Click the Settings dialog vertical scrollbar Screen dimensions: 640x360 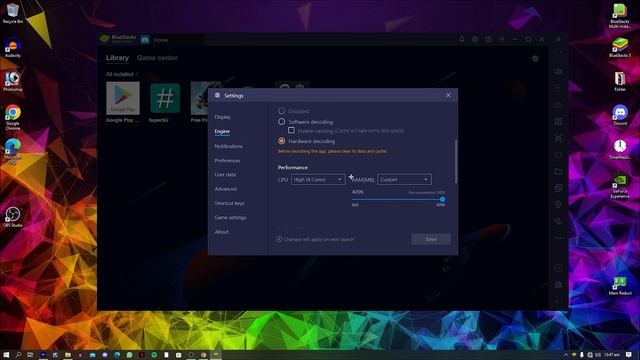456,161
